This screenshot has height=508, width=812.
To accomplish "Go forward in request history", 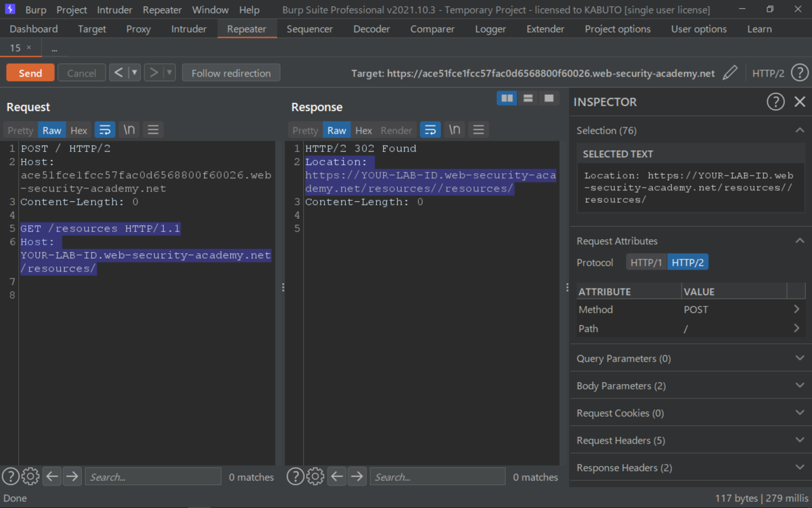I will [x=154, y=73].
